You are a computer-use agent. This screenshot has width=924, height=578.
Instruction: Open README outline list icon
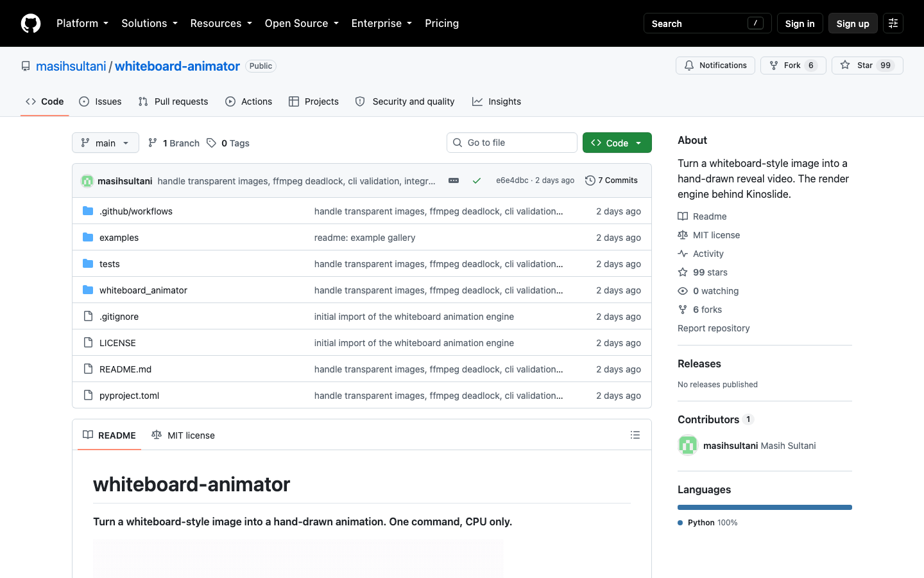point(635,435)
